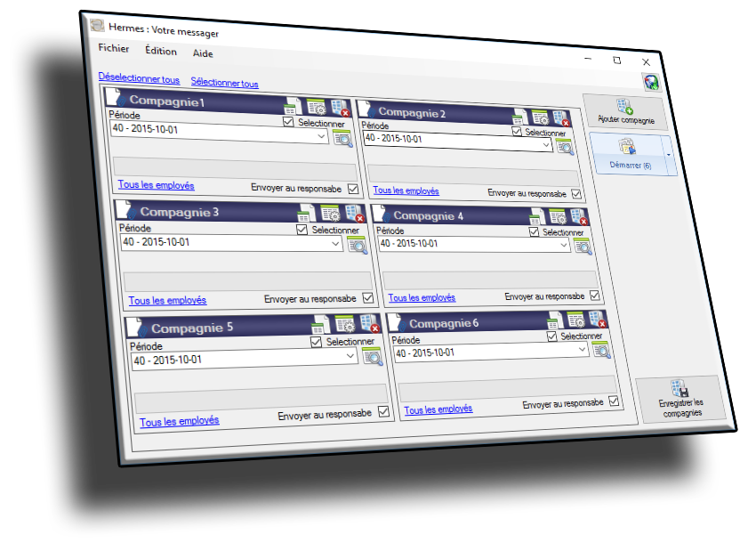
Task: Open the Fichier menu
Action: pyautogui.click(x=114, y=48)
